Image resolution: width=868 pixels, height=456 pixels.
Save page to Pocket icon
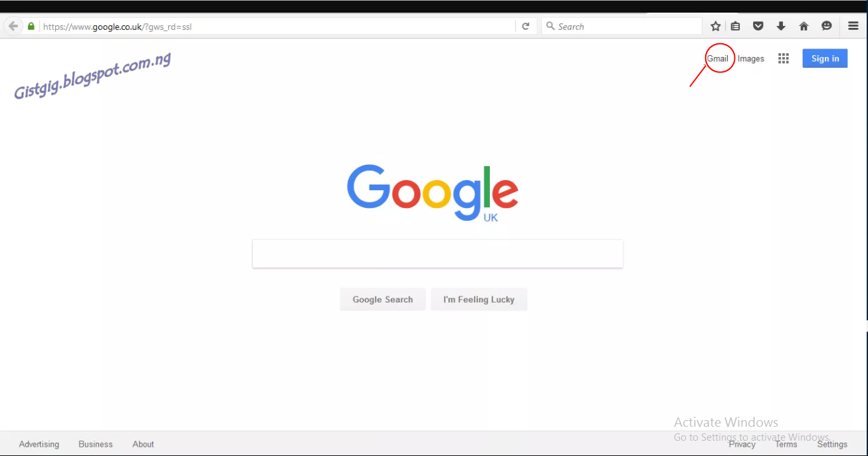(x=758, y=27)
